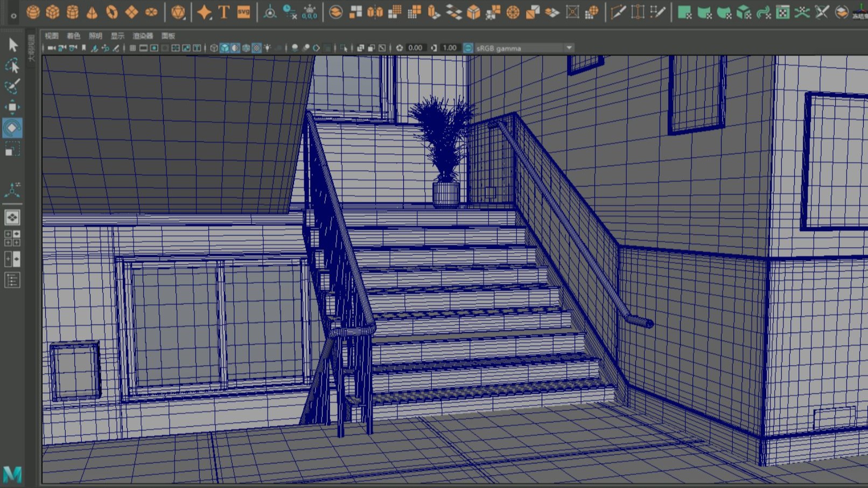Create a polygon cylinder from the shelf
The width and height of the screenshot is (868, 488).
coord(73,12)
